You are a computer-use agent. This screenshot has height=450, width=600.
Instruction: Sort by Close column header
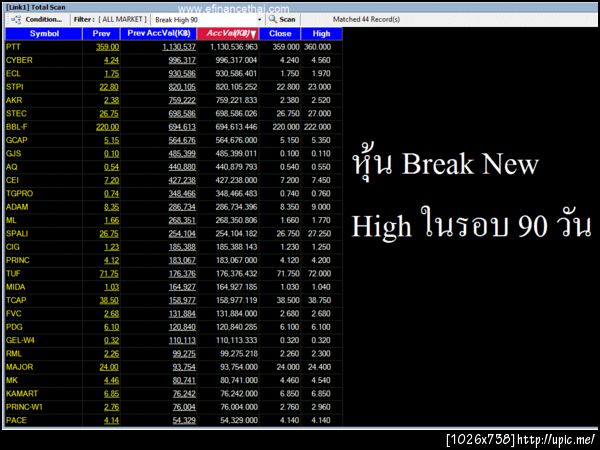[x=280, y=34]
